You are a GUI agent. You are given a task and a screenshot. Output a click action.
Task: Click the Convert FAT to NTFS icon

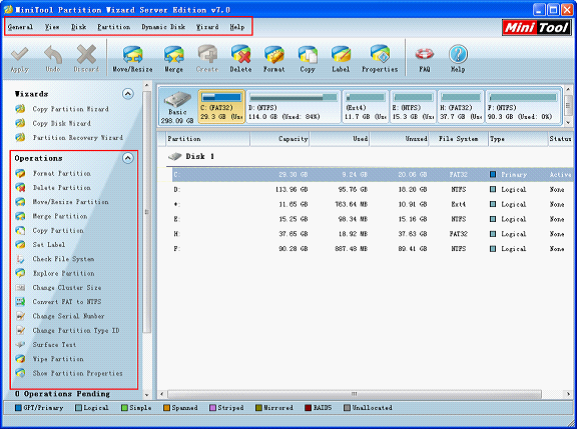click(x=20, y=302)
